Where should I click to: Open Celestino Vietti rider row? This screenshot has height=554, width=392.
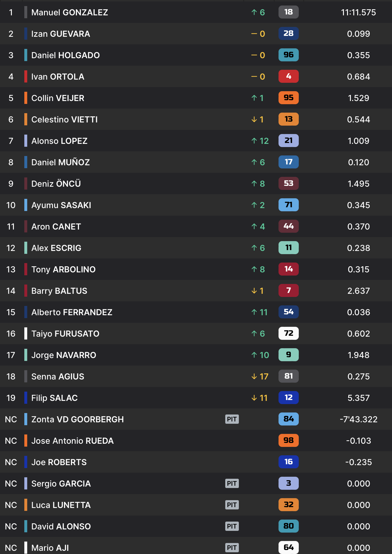coord(64,120)
